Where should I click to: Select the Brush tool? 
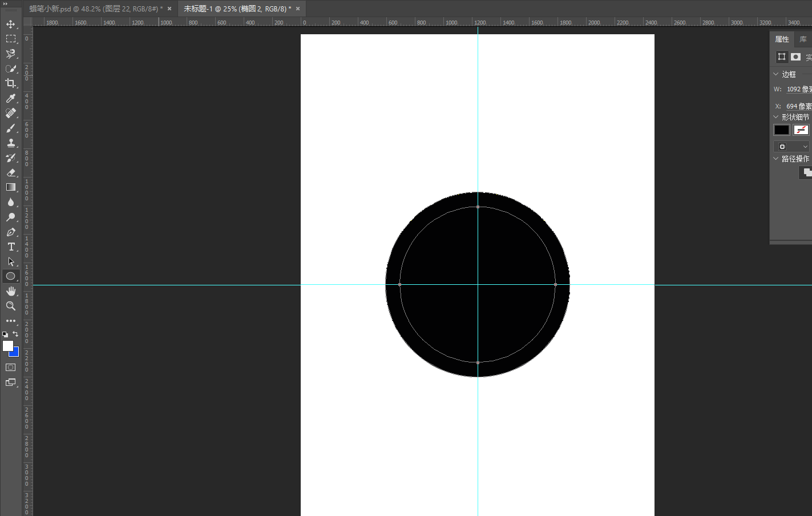(10, 128)
